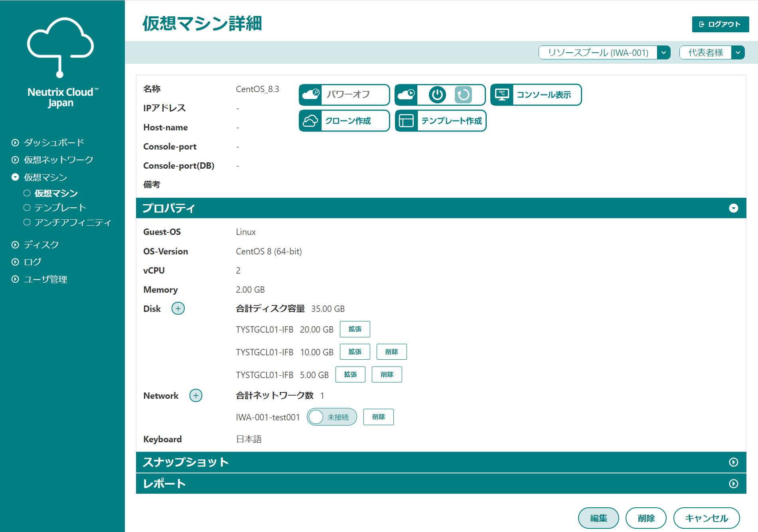The image size is (758, 532).
Task: Click the console monitor icon
Action: click(x=502, y=95)
